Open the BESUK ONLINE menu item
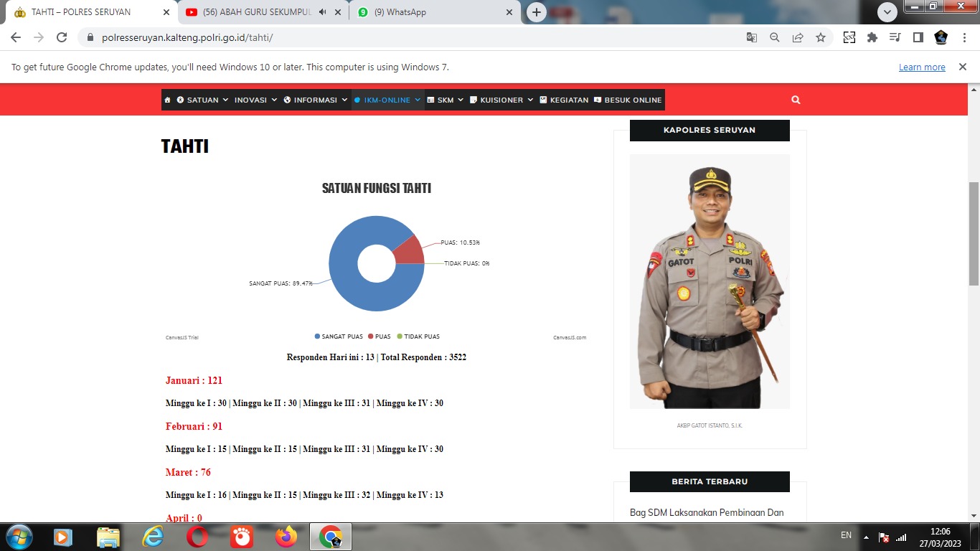 pyautogui.click(x=628, y=100)
